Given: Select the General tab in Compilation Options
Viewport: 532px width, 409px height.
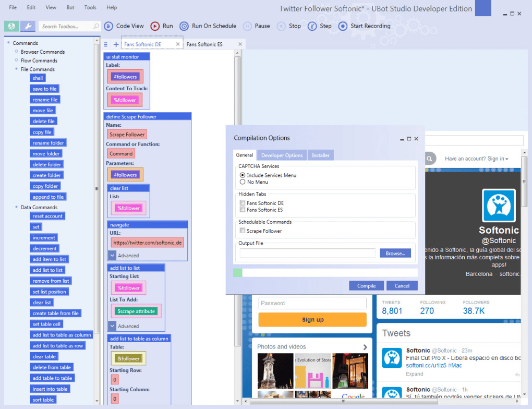Looking at the screenshot, I should point(244,155).
